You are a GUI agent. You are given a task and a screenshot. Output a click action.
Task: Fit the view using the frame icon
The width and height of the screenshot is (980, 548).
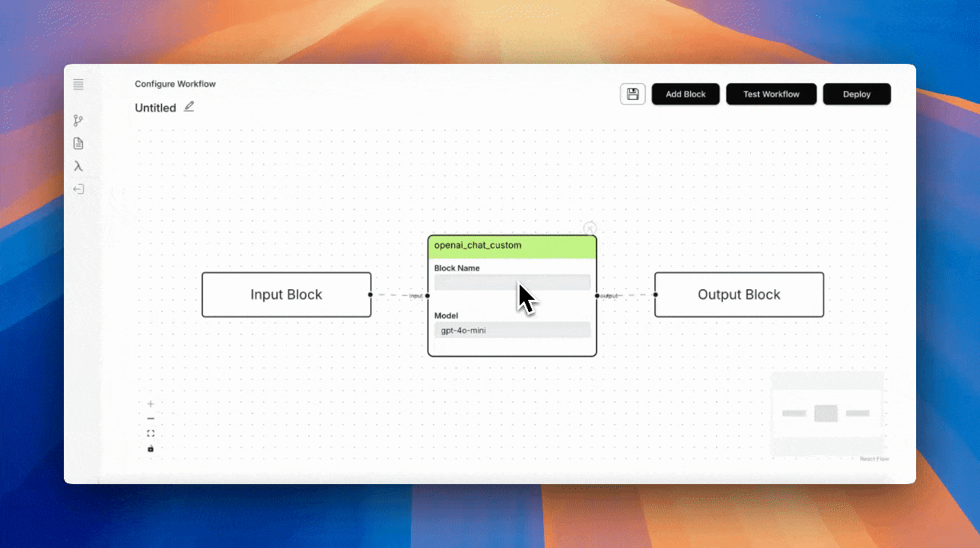151,433
